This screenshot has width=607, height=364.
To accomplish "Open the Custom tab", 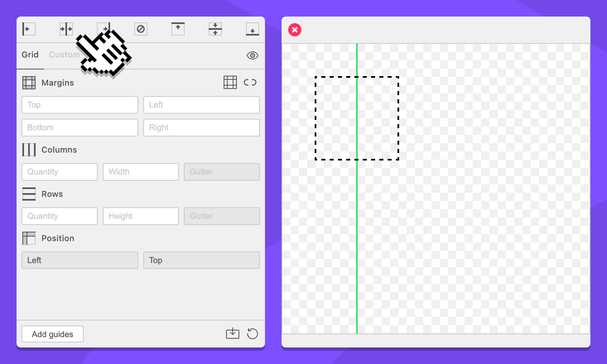I will pos(64,55).
